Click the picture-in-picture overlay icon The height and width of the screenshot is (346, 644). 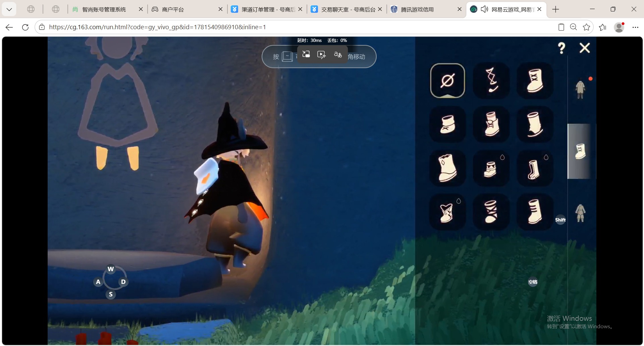pyautogui.click(x=306, y=54)
